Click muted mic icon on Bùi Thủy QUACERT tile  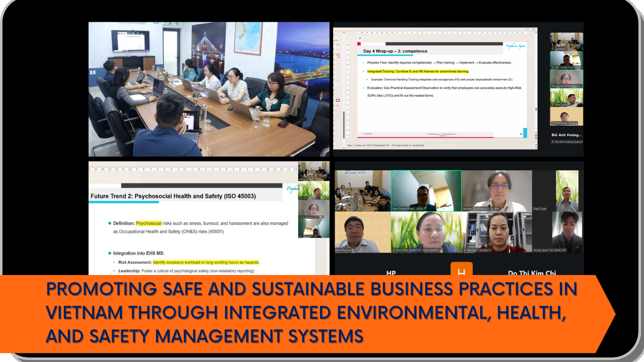[393, 250]
